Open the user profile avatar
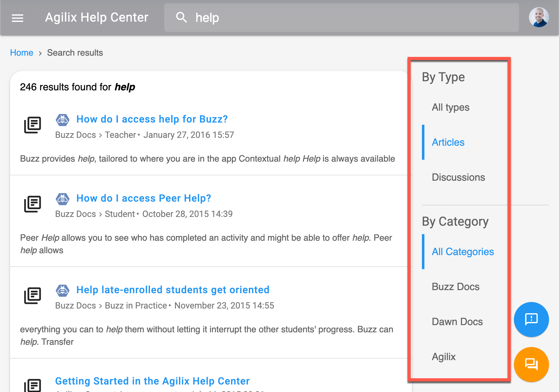The width and height of the screenshot is (559, 392). tap(539, 18)
